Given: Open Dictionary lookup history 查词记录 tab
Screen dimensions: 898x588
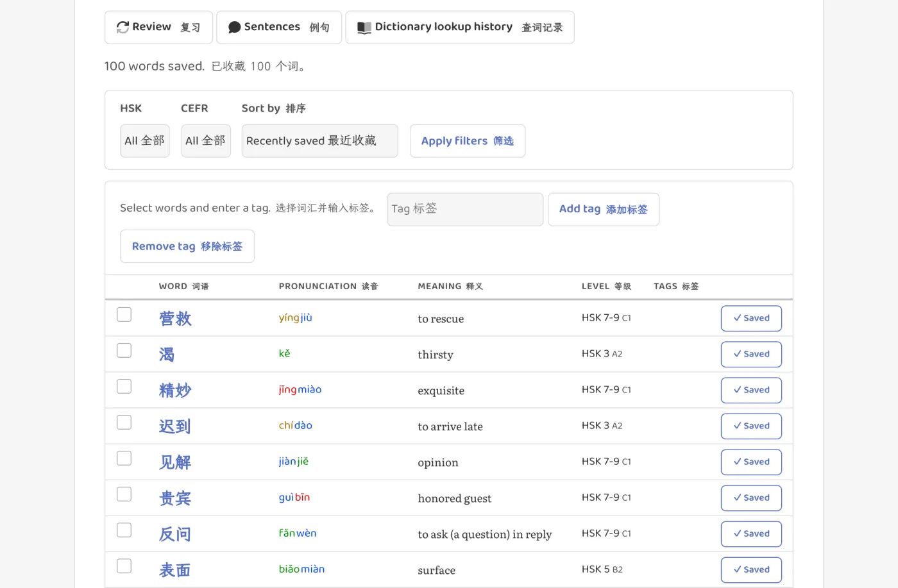Looking at the screenshot, I should coord(460,27).
